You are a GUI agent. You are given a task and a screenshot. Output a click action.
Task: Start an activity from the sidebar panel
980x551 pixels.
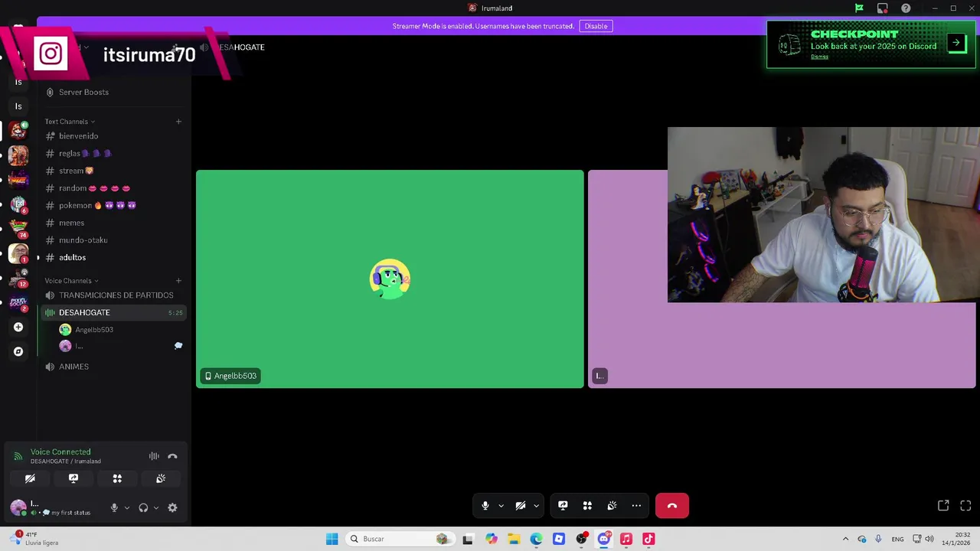point(117,478)
